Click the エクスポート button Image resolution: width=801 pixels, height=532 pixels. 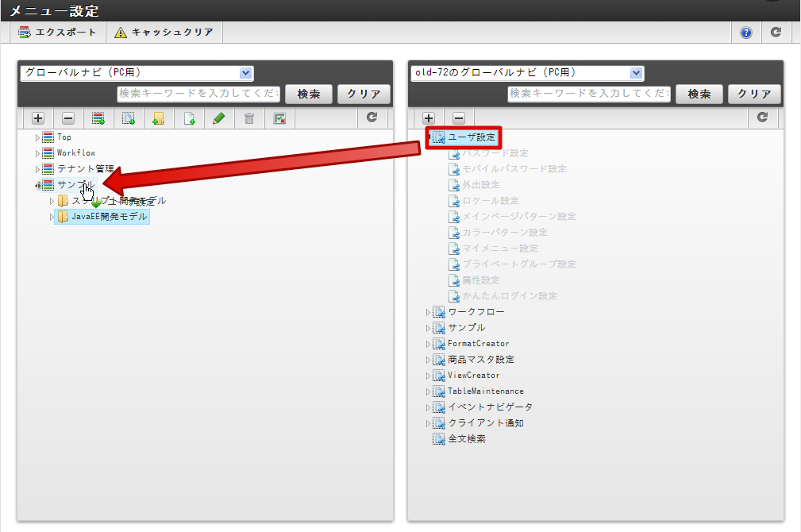[58, 33]
